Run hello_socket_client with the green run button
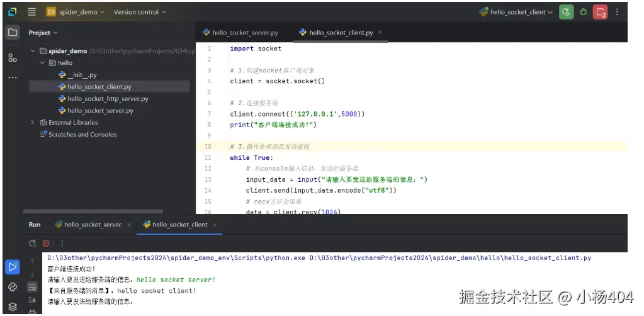The image size is (644, 316). (567, 12)
